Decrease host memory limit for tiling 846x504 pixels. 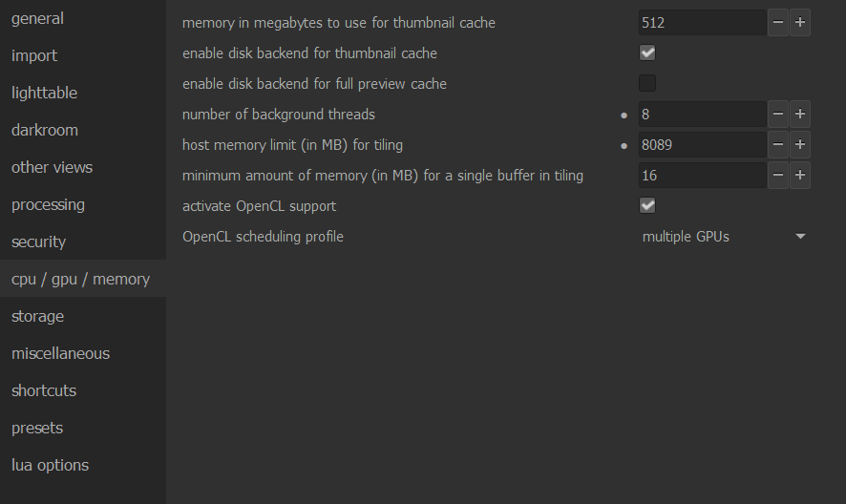tap(778, 145)
